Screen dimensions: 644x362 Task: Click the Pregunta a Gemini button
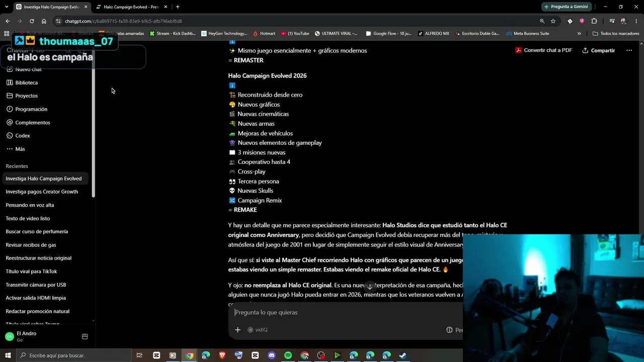point(566,7)
